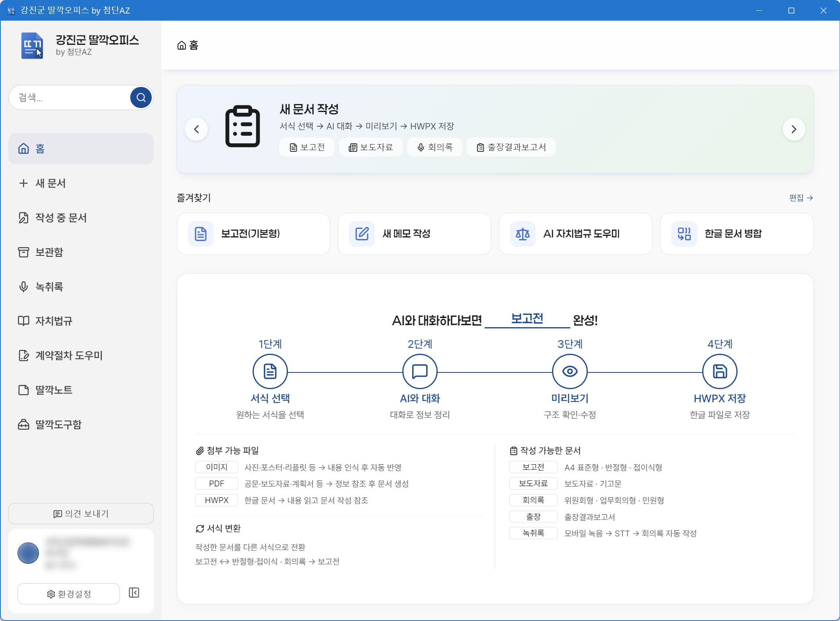Open 딸깍도구함 in the sidebar
840x621 pixels.
81,424
